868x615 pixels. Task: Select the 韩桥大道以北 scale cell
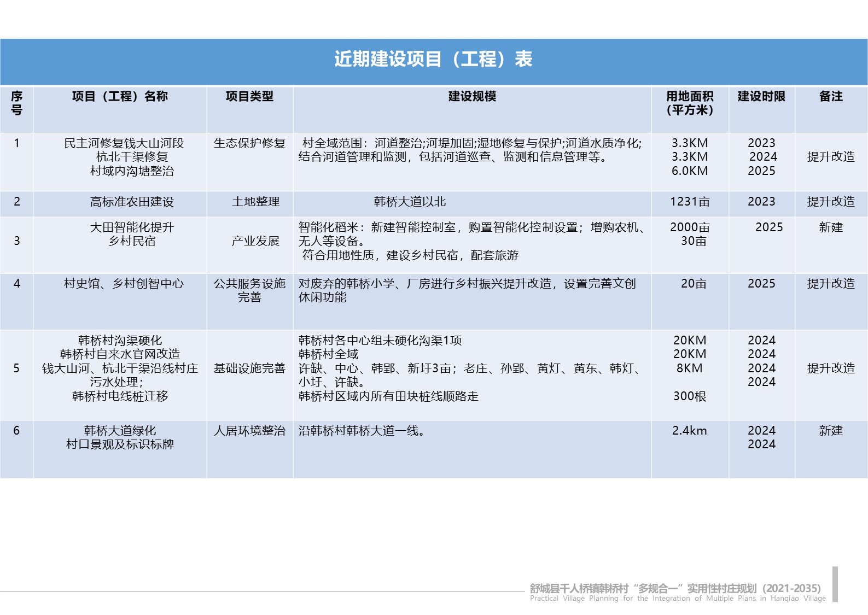pos(410,202)
